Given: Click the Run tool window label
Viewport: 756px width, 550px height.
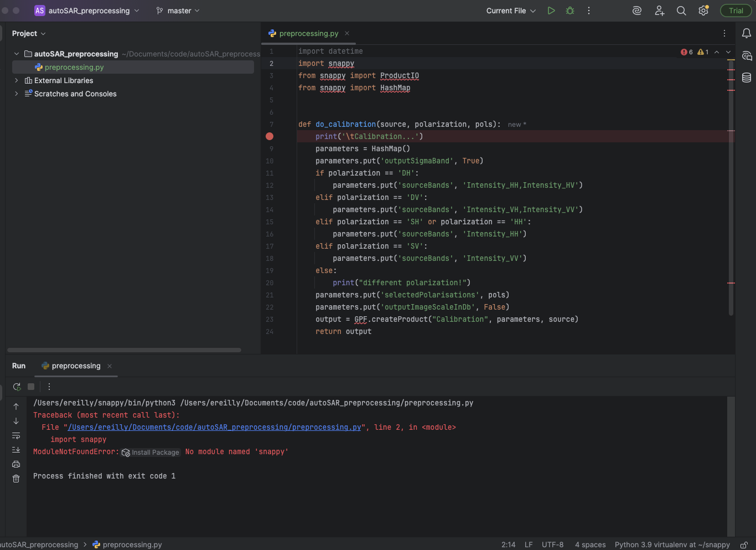Looking at the screenshot, I should click(19, 366).
